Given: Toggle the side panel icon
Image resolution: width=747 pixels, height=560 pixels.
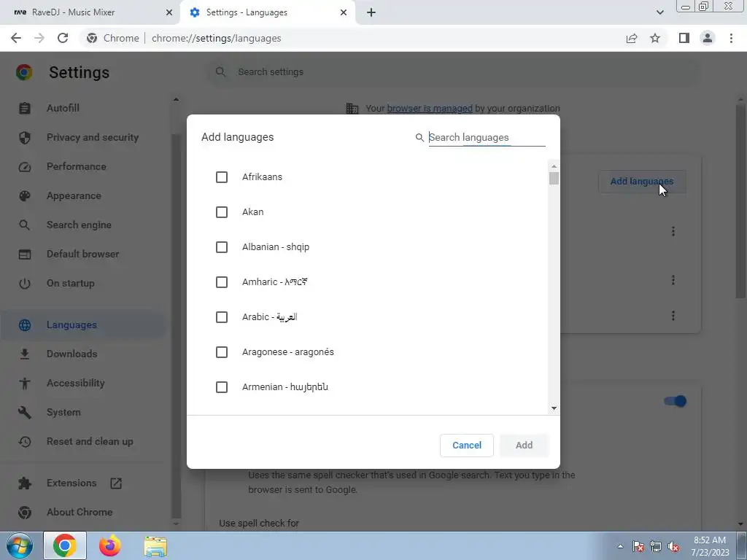Looking at the screenshot, I should (684, 38).
